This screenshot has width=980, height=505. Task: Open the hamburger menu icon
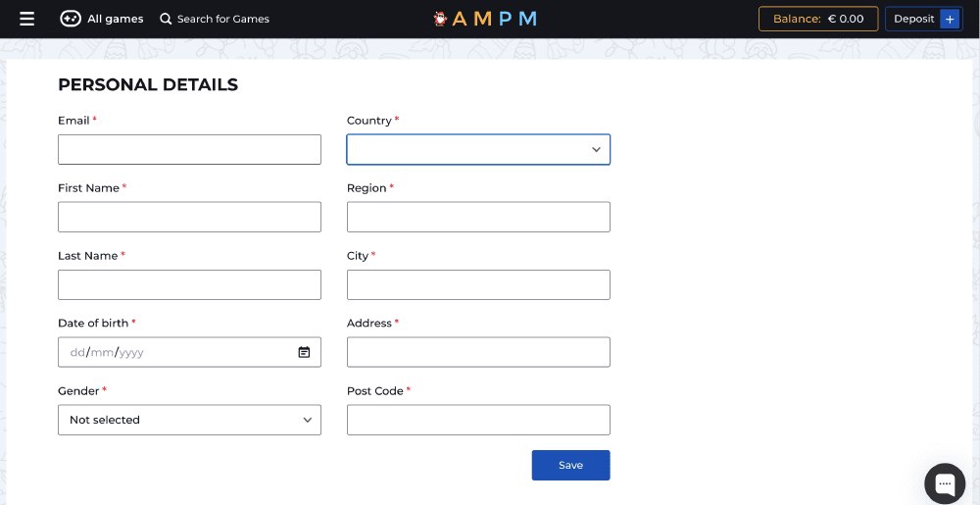click(x=26, y=19)
